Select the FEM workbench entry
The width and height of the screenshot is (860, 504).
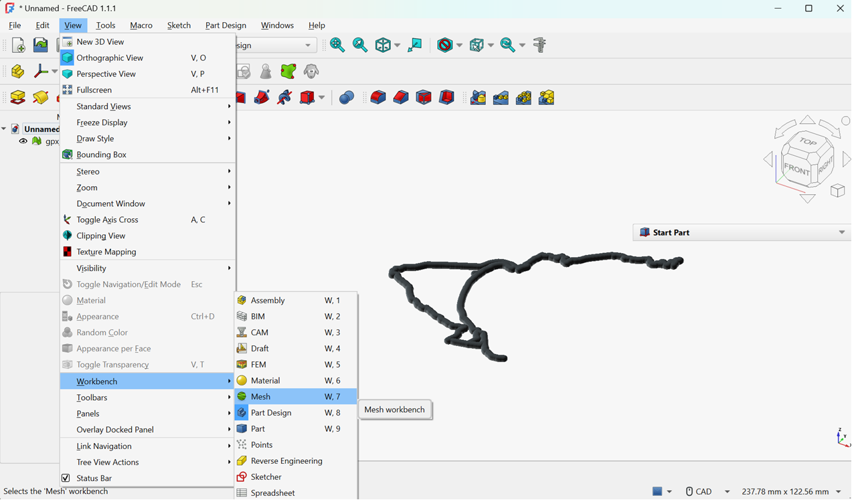tap(296, 364)
